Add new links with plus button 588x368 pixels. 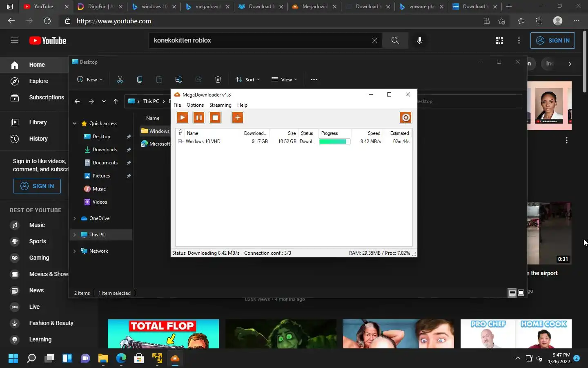[x=238, y=118]
